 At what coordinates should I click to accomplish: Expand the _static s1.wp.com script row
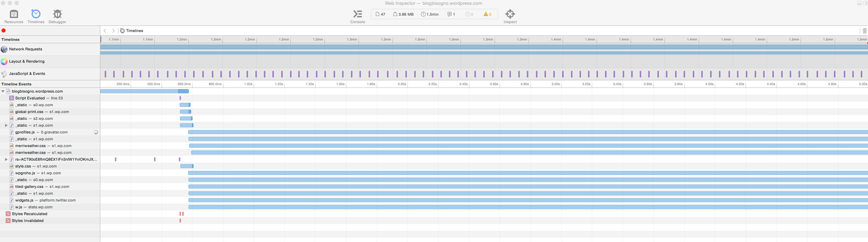[6, 125]
